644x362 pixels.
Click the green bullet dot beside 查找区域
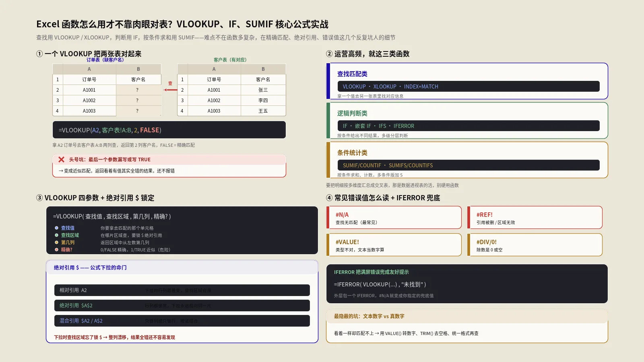pyautogui.click(x=57, y=235)
